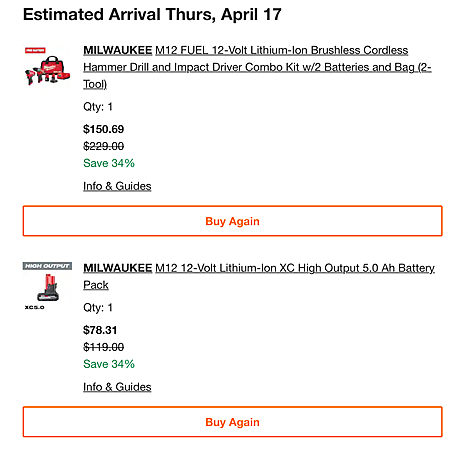The image size is (450, 450).
Task: Click Qty: 1 under the combo kit title
Action: click(98, 107)
